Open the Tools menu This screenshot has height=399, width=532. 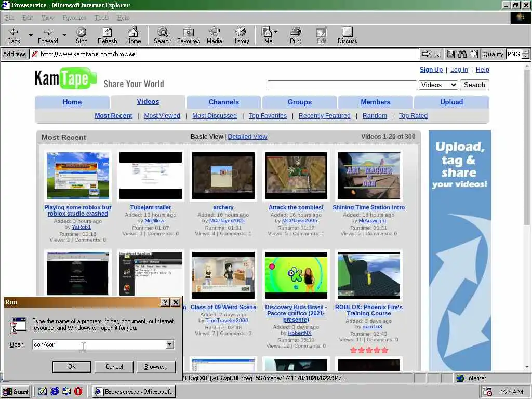click(x=101, y=17)
